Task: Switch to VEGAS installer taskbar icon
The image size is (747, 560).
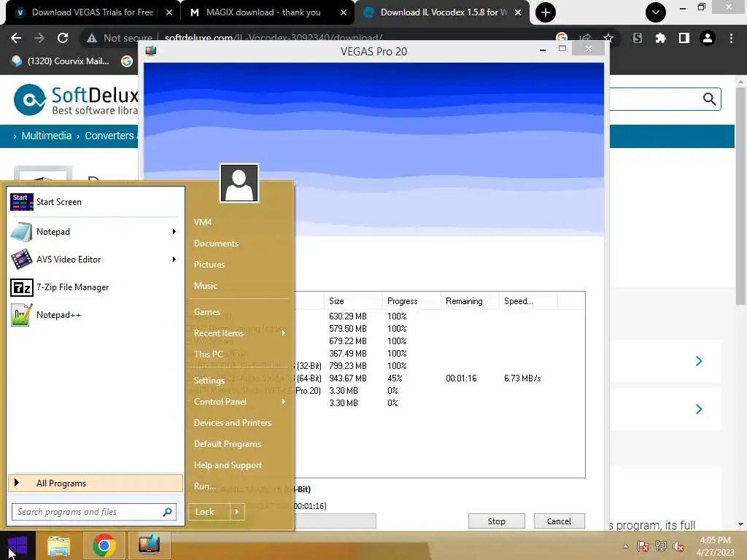Action: [149, 545]
